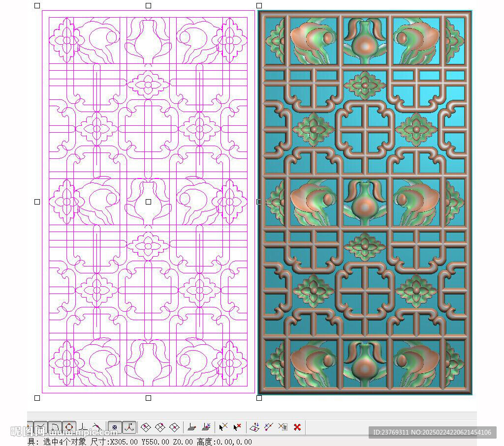Click the surface point top-left snap icon
Image resolution: width=504 pixels, height=446 pixels.
[146, 427]
